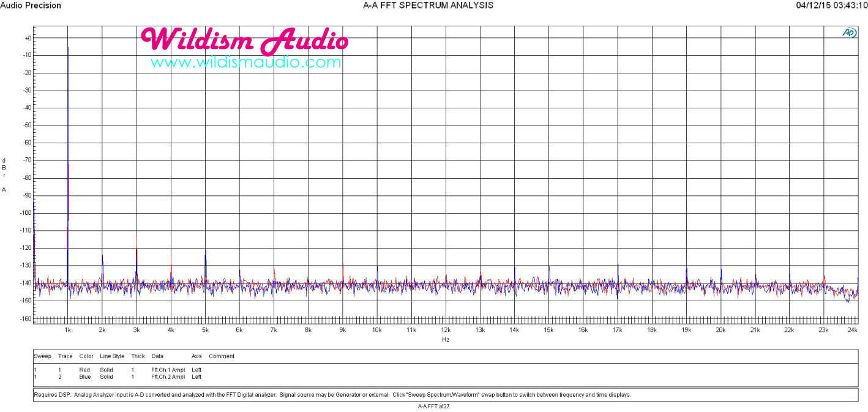Select the Blue color cell for trace 2
This screenshot has width=868, height=412.
[85, 377]
